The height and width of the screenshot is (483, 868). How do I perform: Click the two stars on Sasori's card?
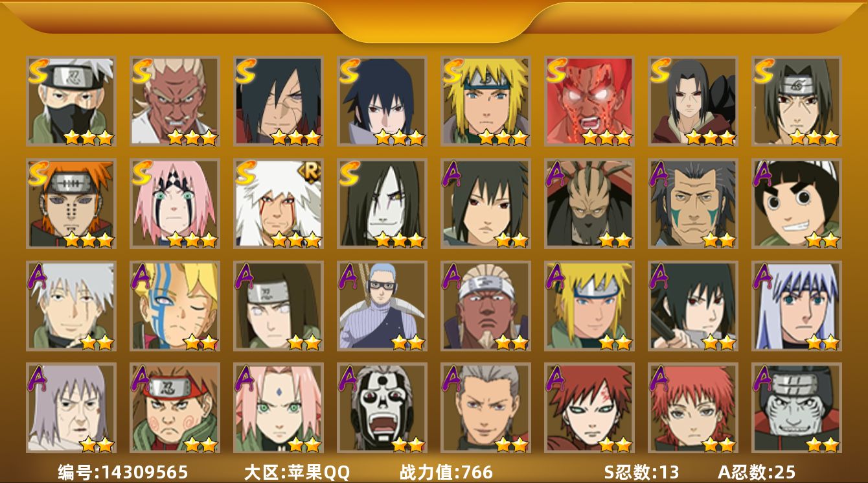pos(718,444)
